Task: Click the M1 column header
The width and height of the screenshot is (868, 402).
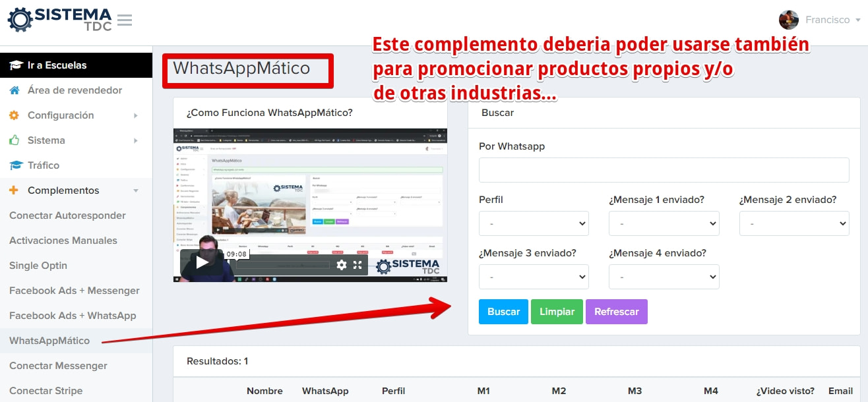Action: coord(483,391)
